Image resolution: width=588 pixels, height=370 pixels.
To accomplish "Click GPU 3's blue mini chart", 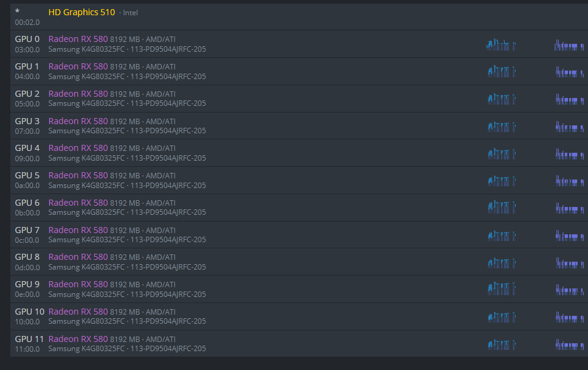I will (x=501, y=127).
